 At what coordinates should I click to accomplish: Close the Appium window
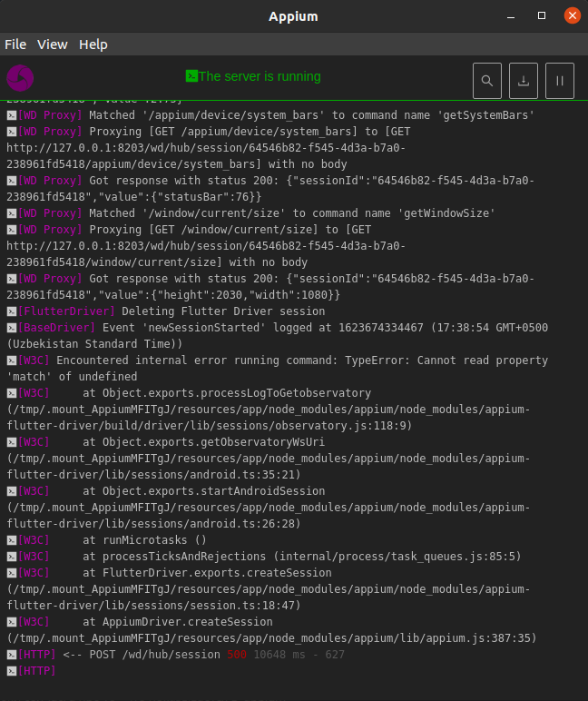[572, 15]
